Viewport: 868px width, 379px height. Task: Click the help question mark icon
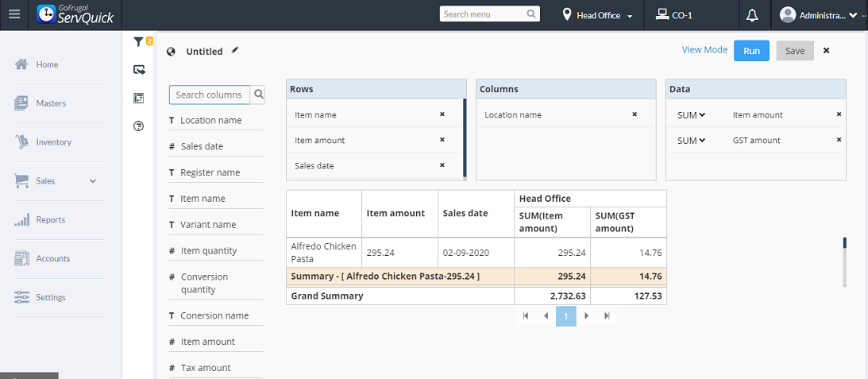tap(139, 126)
